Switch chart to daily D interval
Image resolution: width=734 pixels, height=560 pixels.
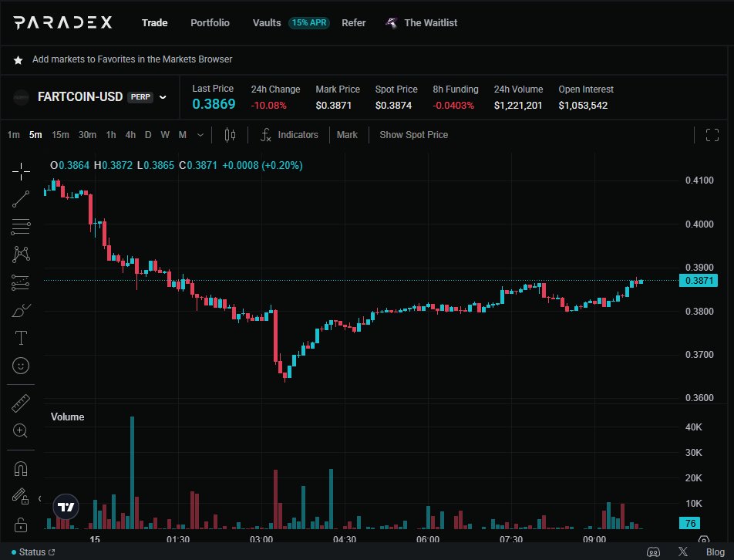point(148,135)
